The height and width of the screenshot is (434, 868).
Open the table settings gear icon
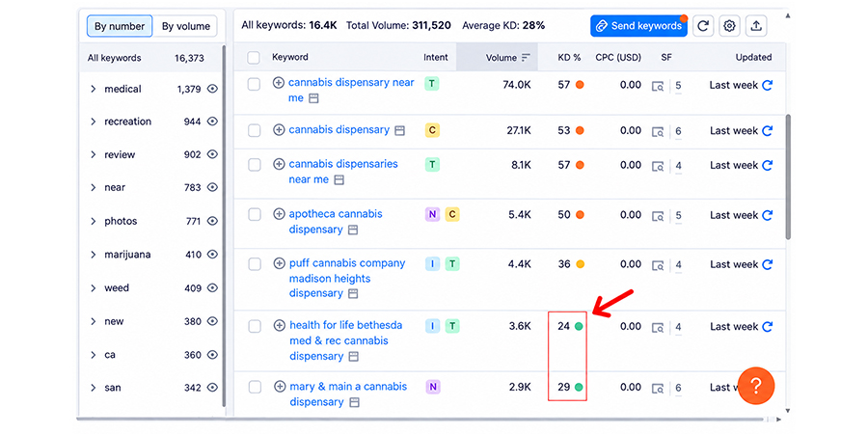730,25
